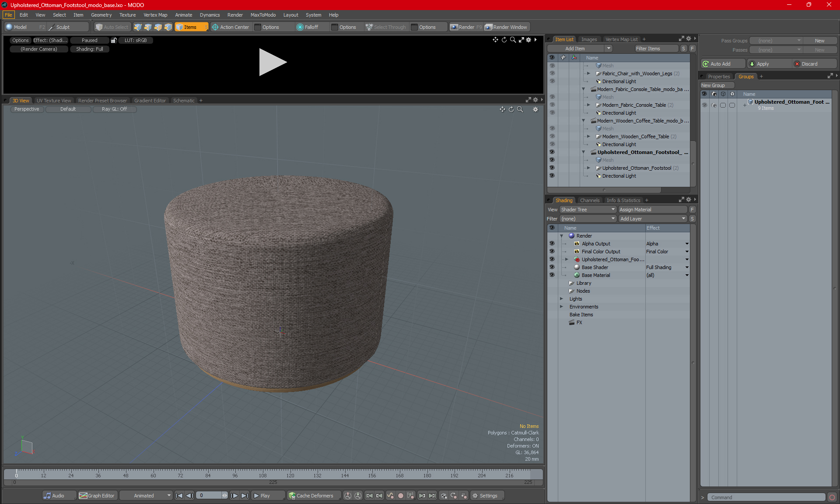This screenshot has height=504, width=840.
Task: Expand Environments in Shader Tree
Action: (561, 307)
